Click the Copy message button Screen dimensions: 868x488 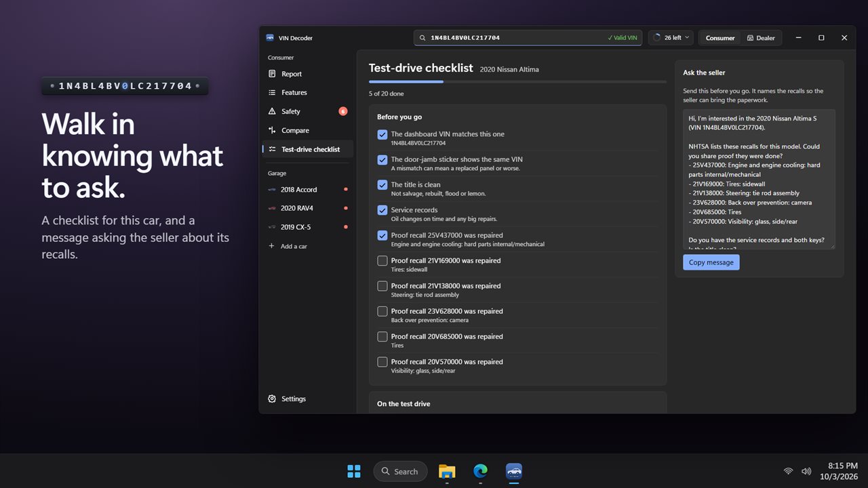pyautogui.click(x=711, y=262)
